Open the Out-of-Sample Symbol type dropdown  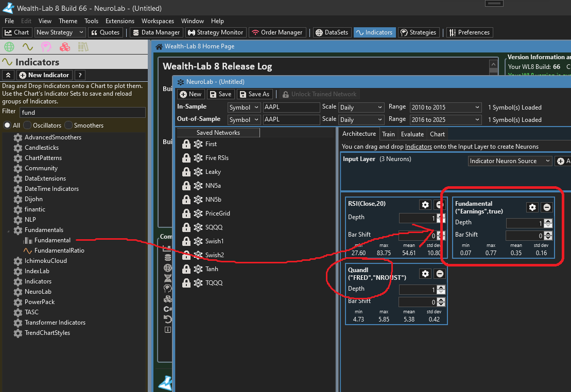coord(244,120)
